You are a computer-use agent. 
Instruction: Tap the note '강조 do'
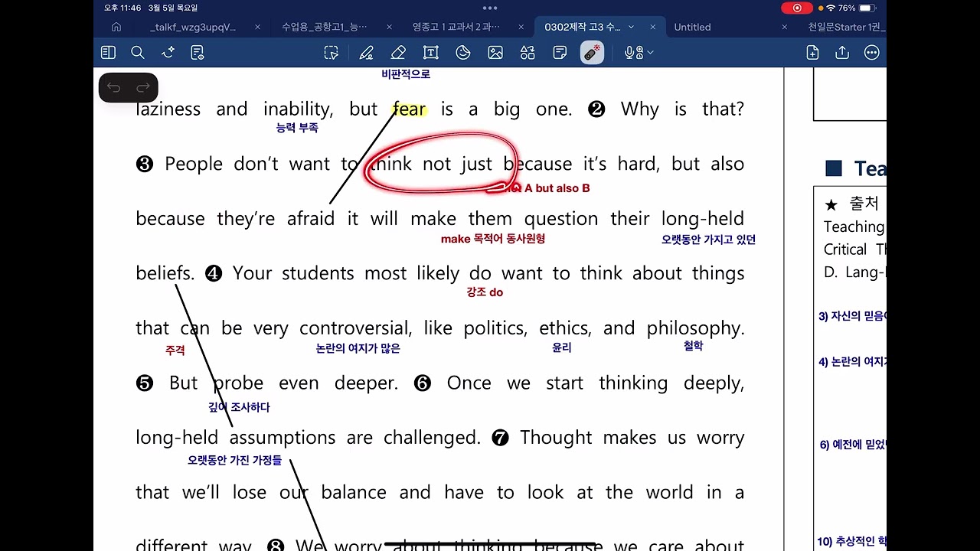tap(485, 292)
